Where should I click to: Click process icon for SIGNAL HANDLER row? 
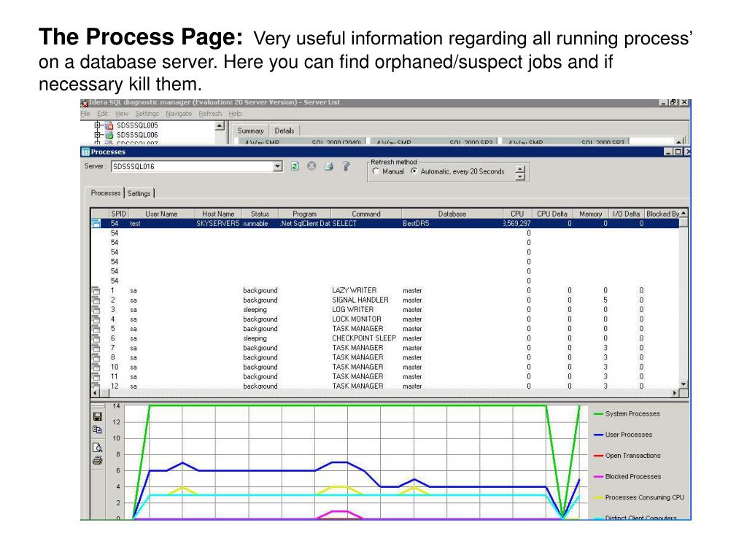click(x=96, y=300)
